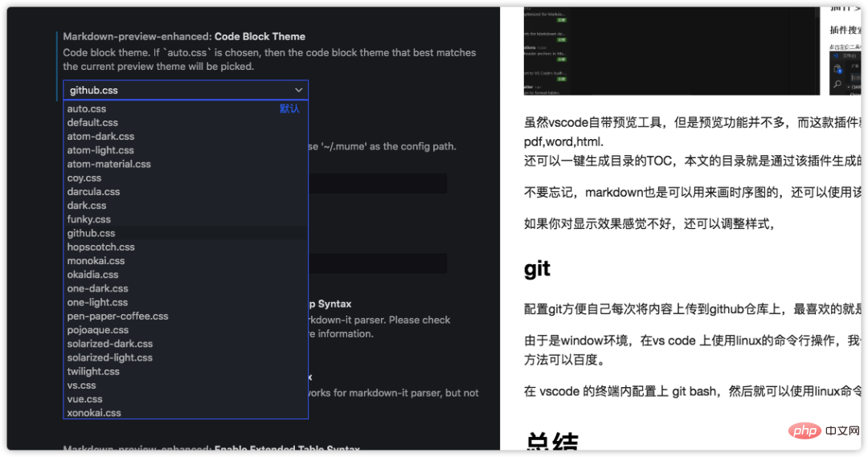Select one-dark.css option

click(97, 288)
